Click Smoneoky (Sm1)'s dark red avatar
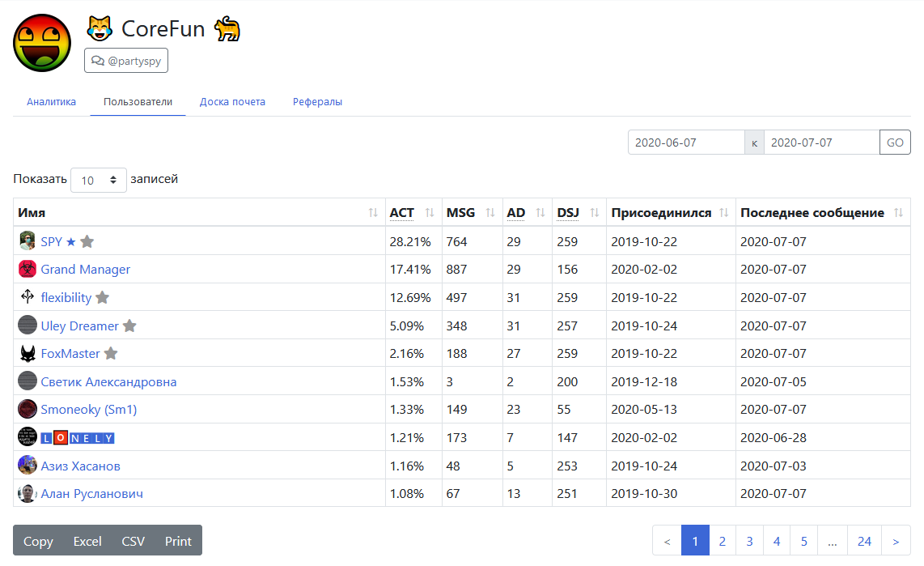Screen dimensions: 924x566 [28, 409]
